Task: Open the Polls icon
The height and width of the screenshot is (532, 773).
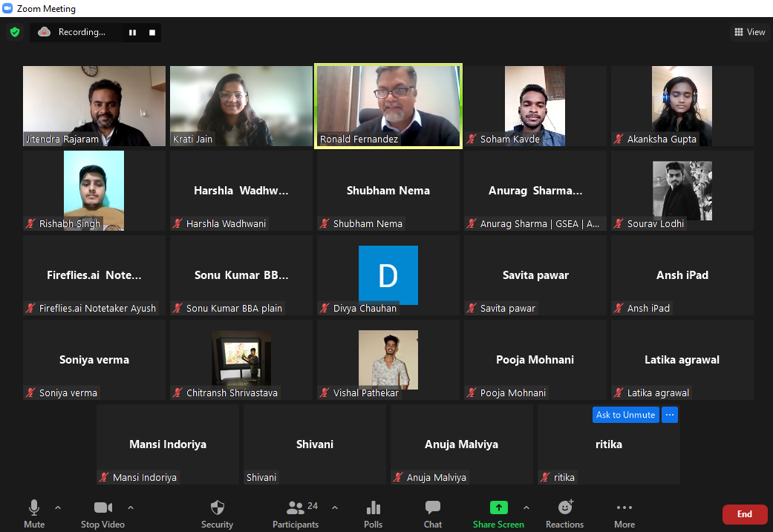Action: (373, 513)
